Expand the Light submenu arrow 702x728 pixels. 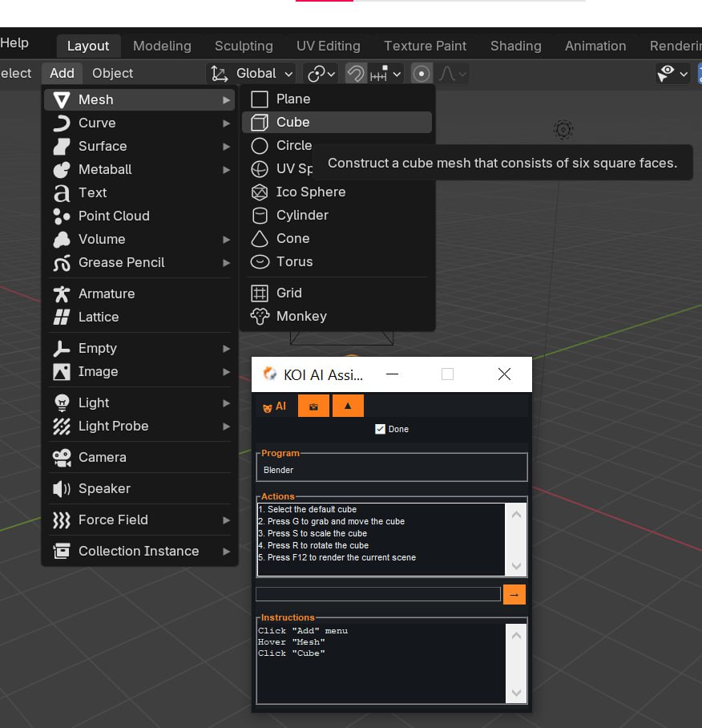point(226,403)
